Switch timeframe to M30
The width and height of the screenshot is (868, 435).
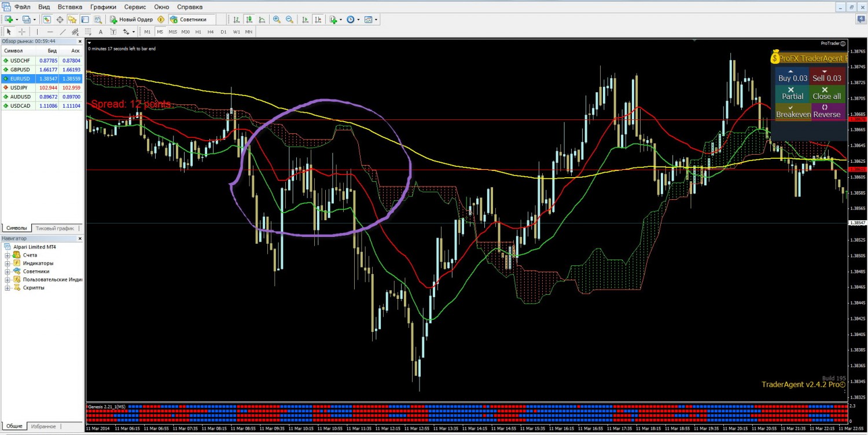[x=185, y=31]
